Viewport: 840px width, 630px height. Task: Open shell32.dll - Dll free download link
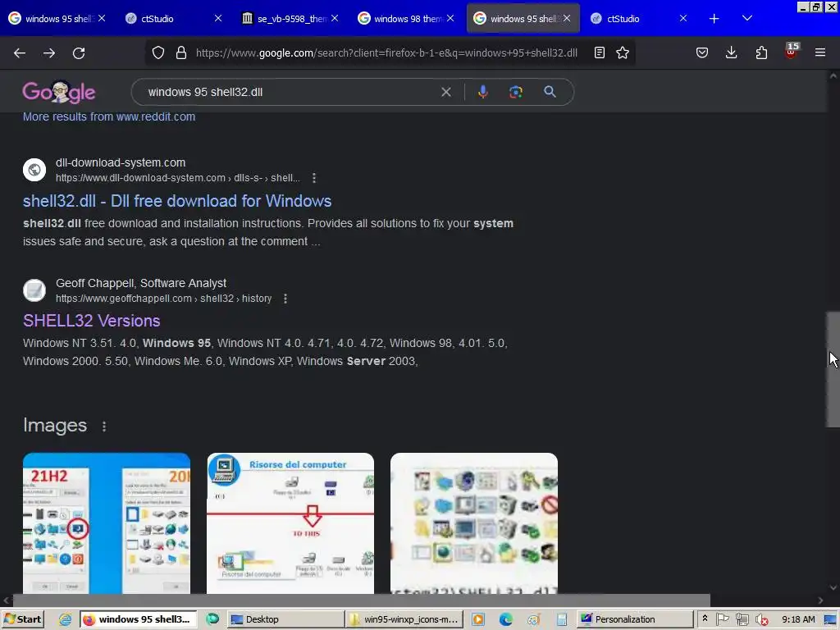[x=177, y=201]
